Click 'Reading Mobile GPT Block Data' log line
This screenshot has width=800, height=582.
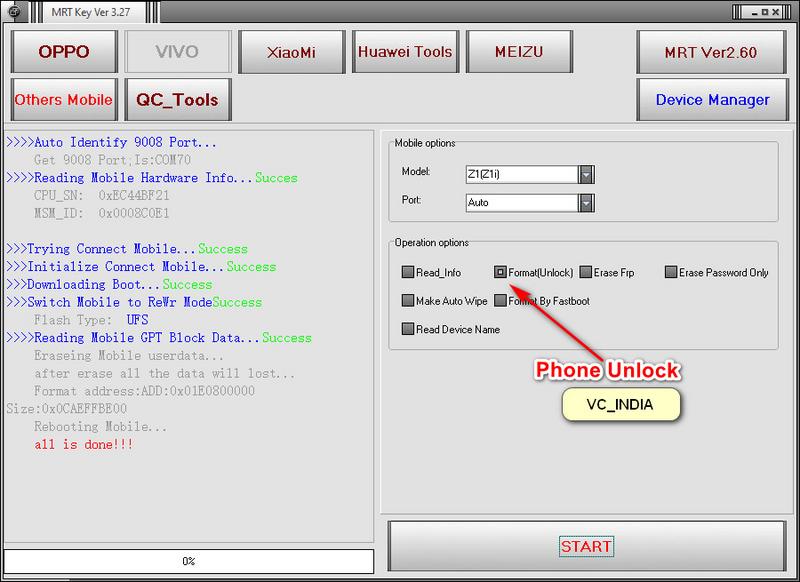159,338
